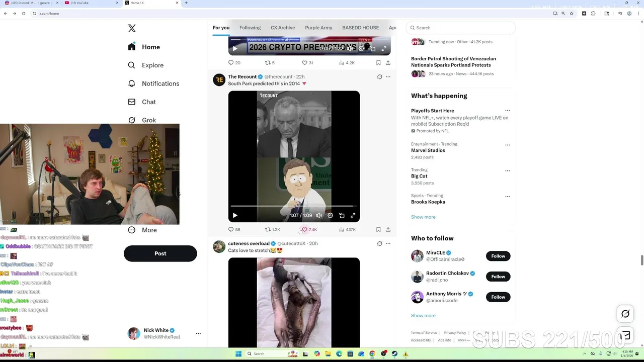Reply to the post with 20 comments
The height and width of the screenshot is (362, 644).
tap(234, 63)
